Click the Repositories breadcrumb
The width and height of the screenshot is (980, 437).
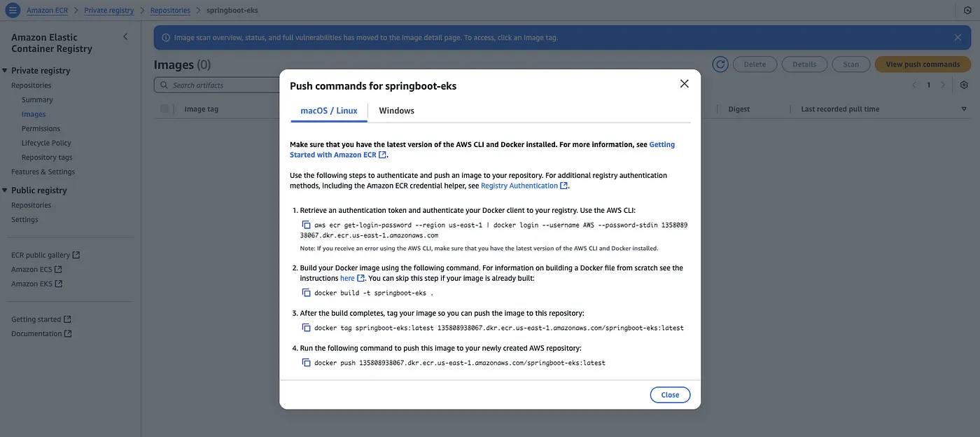pyautogui.click(x=170, y=11)
